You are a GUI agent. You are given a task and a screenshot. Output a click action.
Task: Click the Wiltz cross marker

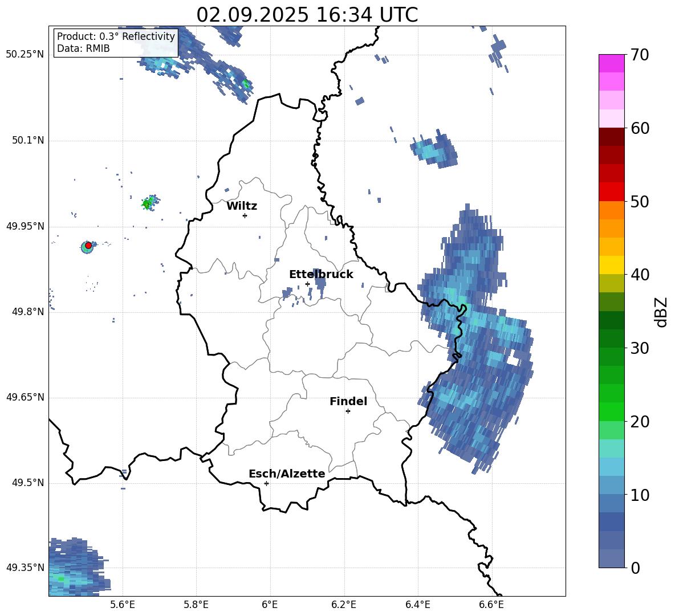coord(245,215)
